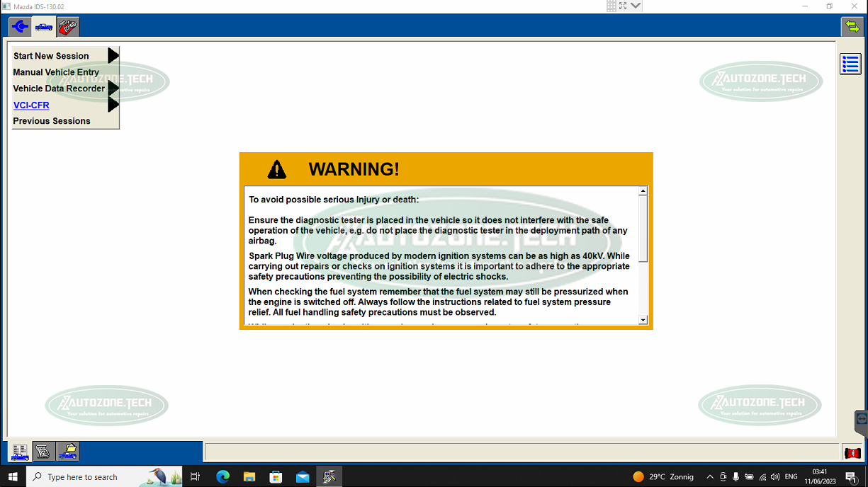Screen dimensions: 868x487
Task: Click the warning box scroll up arrow
Action: tap(643, 191)
